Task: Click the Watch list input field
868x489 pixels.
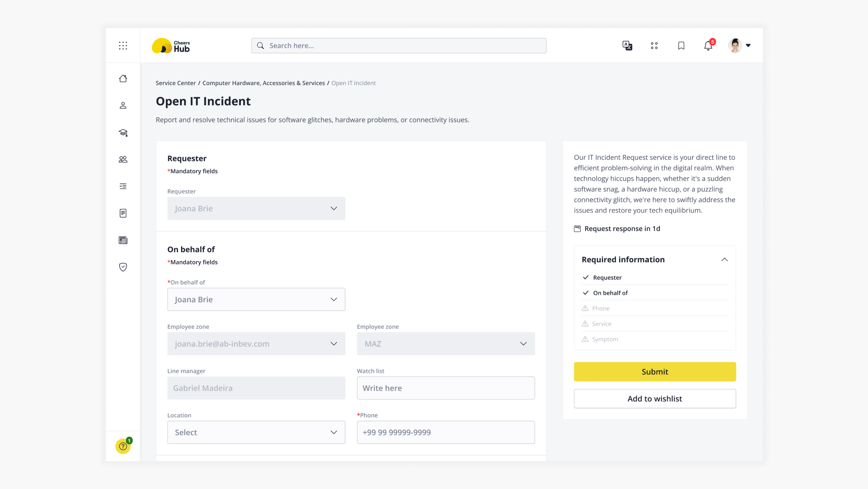Action: coord(445,388)
